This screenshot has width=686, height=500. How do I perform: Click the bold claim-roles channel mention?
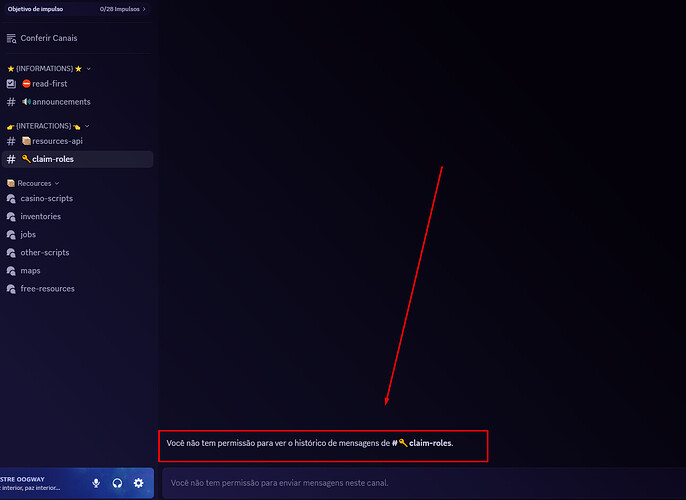pos(422,443)
